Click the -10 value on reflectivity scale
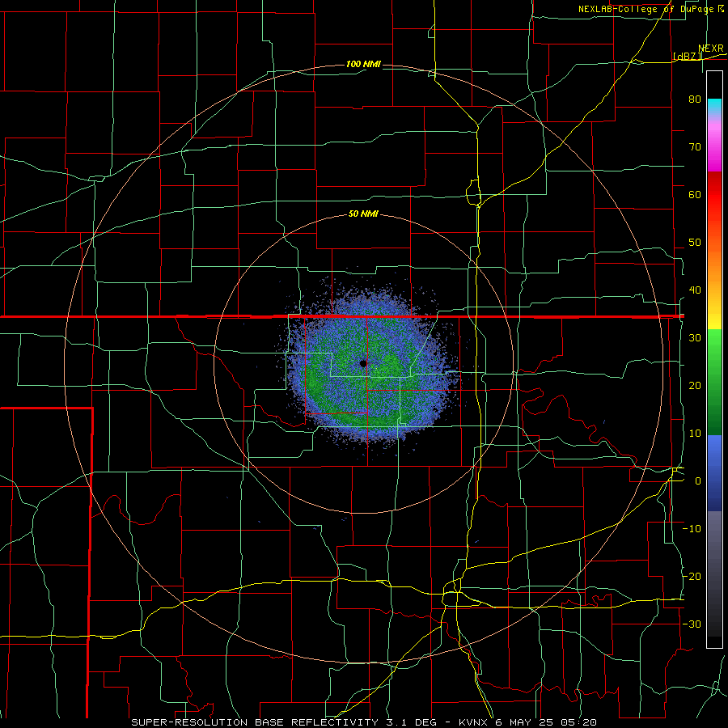The height and width of the screenshot is (728, 728). click(x=692, y=529)
